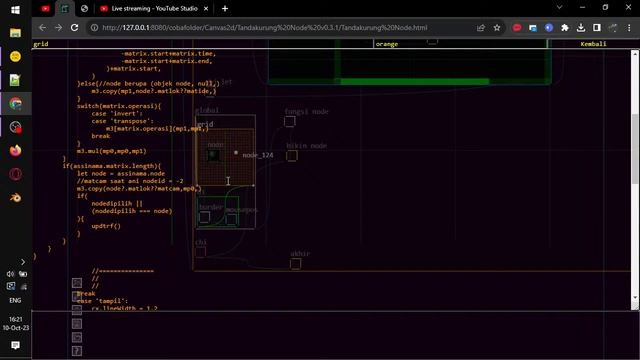This screenshot has width=640, height=360.
Task: Click the grid label in top bar
Action: tap(41, 44)
